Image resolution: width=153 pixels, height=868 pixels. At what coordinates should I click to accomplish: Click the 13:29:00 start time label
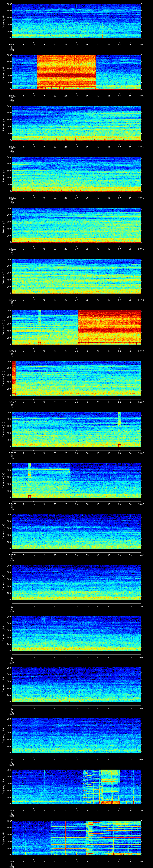click(x=12, y=760)
